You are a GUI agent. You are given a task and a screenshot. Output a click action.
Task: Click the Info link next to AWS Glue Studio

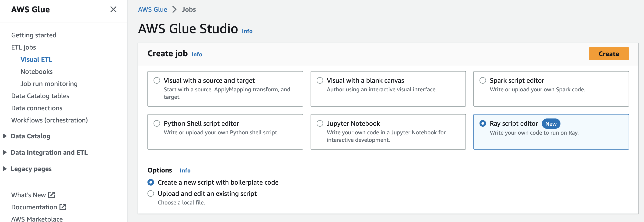pos(247,31)
